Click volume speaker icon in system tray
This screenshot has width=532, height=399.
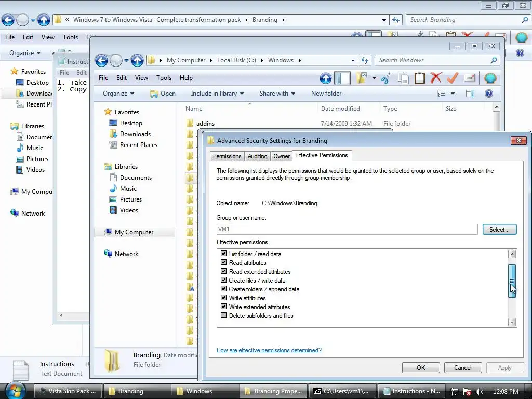[x=480, y=392]
